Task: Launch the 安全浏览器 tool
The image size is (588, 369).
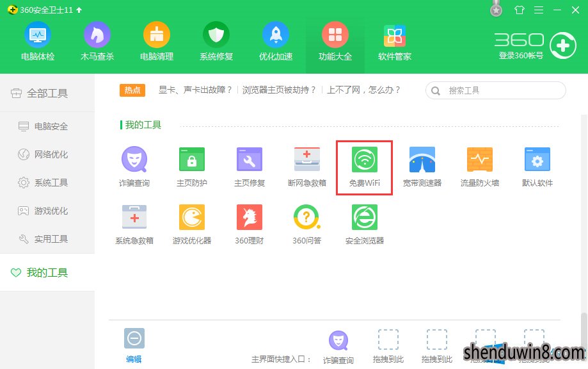Action: [x=365, y=224]
